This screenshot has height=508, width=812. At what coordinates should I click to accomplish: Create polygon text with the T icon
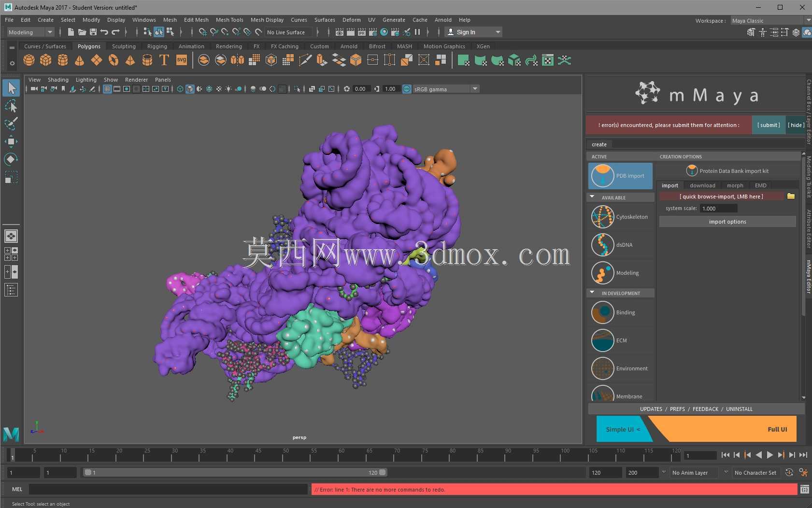tap(164, 60)
